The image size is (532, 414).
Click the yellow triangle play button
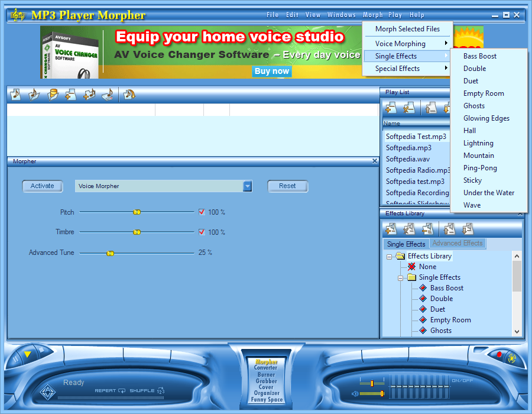tap(27, 354)
